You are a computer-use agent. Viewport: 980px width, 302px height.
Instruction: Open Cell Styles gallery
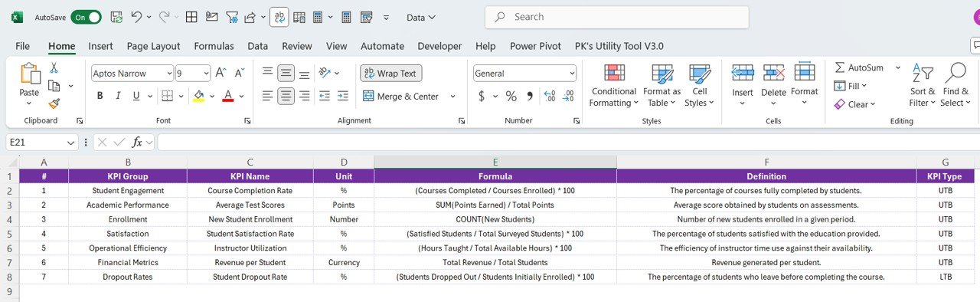(x=699, y=85)
